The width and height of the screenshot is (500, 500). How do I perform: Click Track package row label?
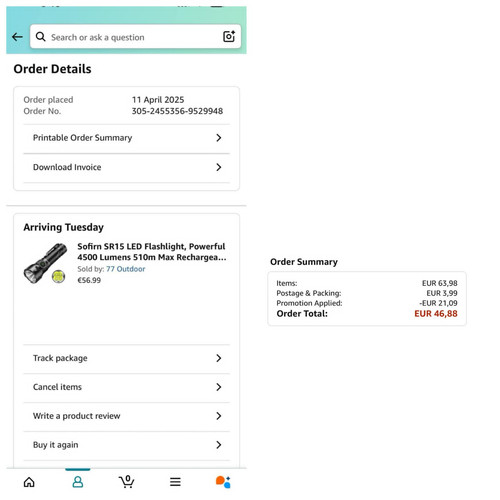coord(60,358)
